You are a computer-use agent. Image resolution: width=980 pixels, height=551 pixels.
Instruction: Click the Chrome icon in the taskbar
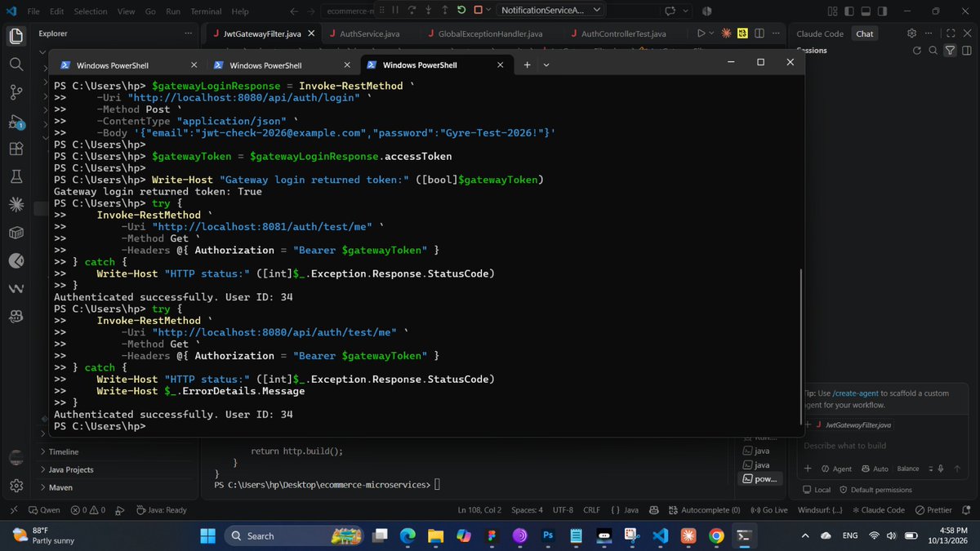click(716, 535)
